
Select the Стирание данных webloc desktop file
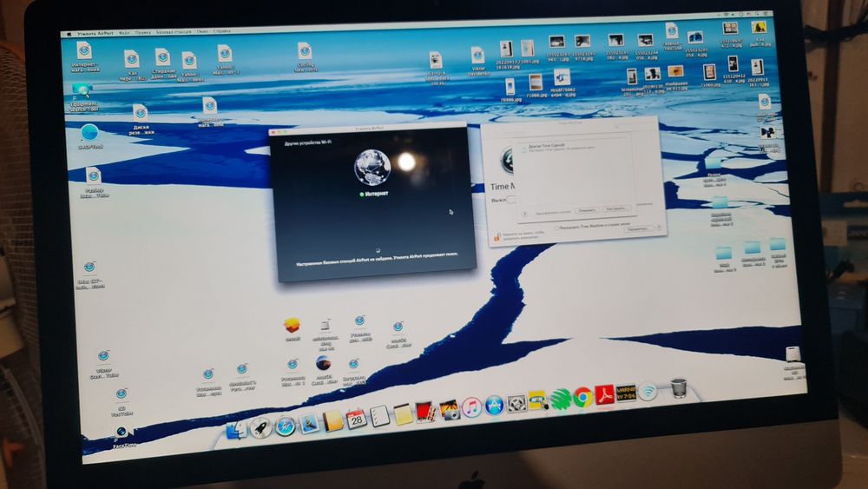tap(163, 63)
